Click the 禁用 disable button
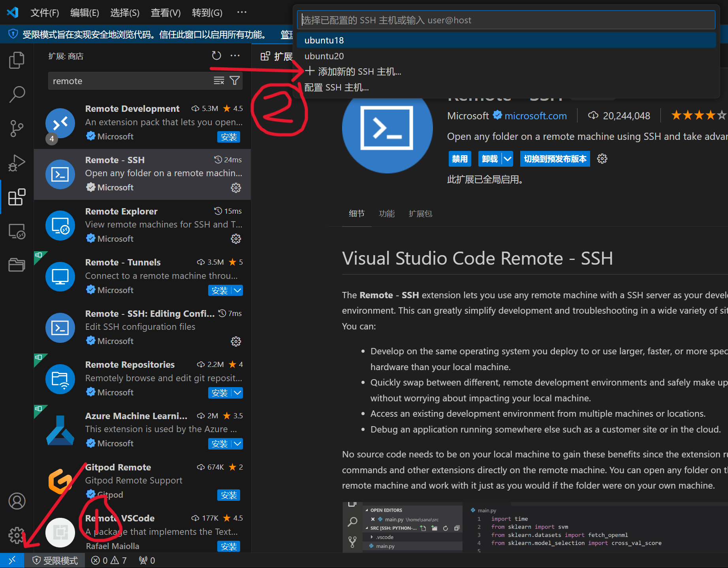This screenshot has height=568, width=728. coord(460,159)
